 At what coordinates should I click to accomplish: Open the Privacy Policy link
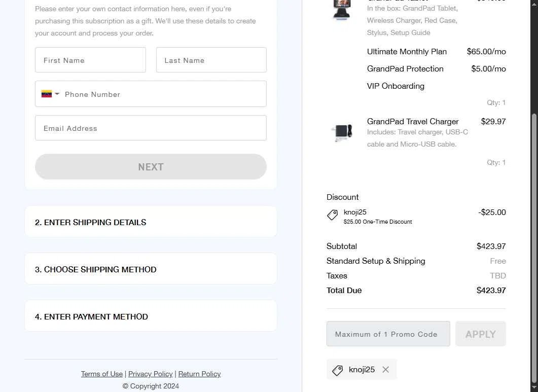(150, 374)
